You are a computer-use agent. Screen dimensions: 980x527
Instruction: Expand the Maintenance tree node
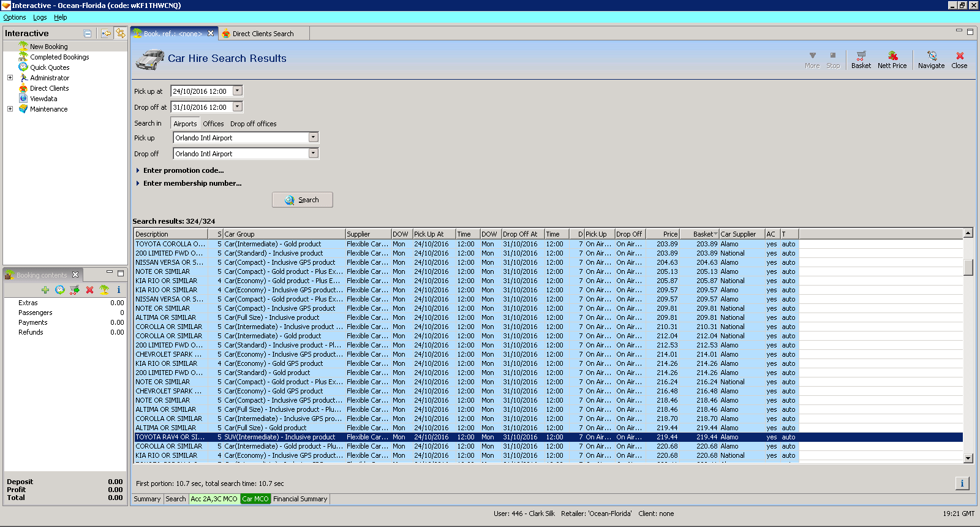click(x=10, y=109)
